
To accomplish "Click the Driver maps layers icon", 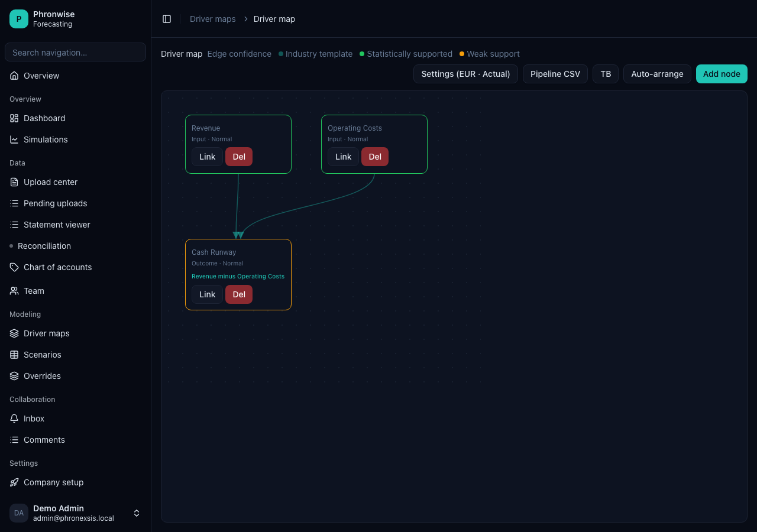I will click(x=14, y=333).
